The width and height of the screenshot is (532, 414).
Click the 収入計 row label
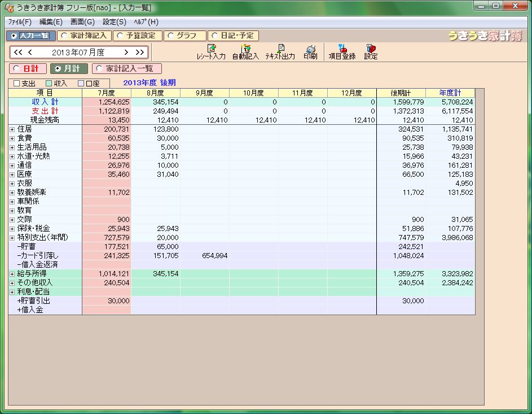[x=45, y=102]
